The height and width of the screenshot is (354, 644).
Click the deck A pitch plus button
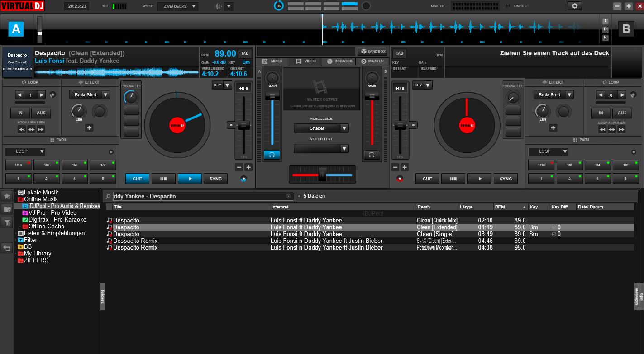click(x=248, y=167)
